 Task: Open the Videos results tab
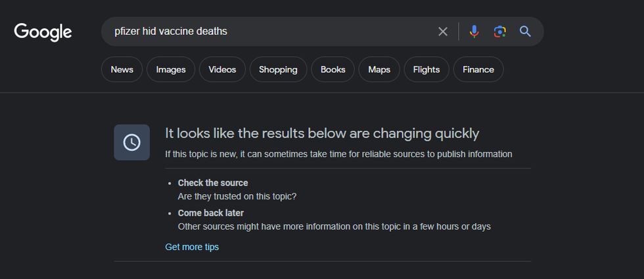click(x=222, y=70)
